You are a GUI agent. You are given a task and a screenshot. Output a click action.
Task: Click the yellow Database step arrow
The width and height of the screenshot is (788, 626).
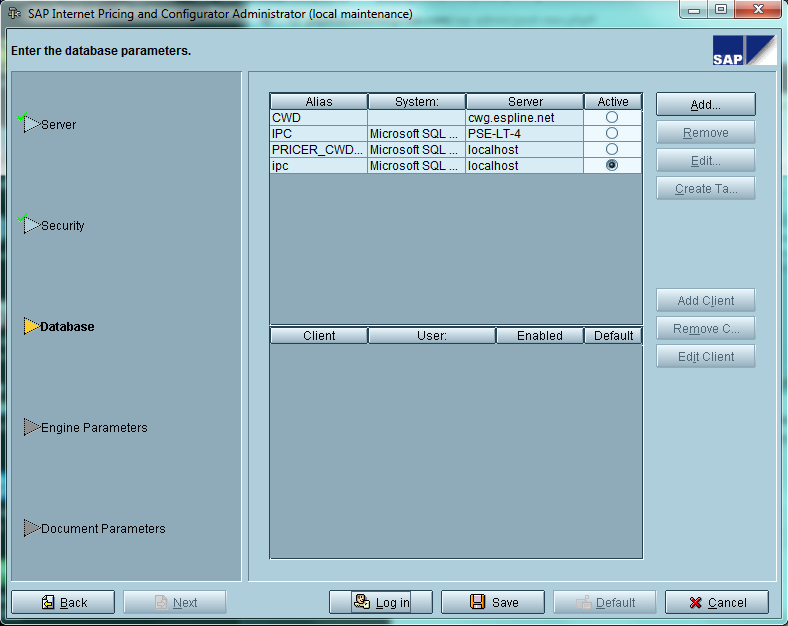(31, 326)
